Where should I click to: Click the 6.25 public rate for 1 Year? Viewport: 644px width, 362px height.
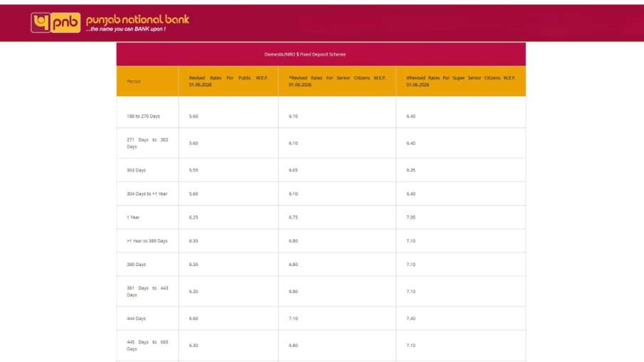[194, 217]
